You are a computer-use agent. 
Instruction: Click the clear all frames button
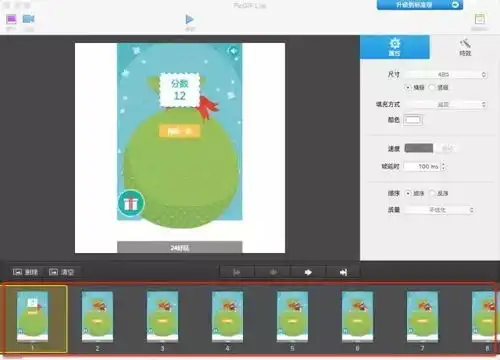(62, 272)
